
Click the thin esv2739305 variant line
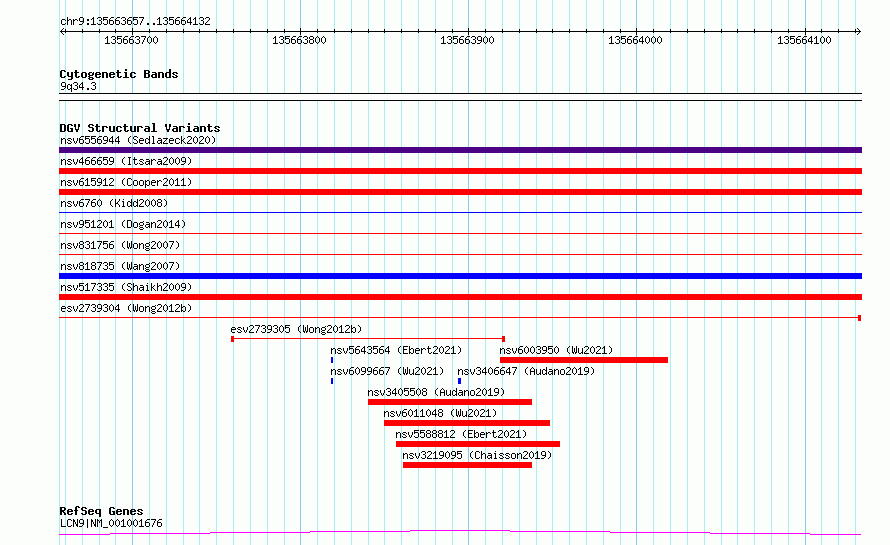point(368,339)
